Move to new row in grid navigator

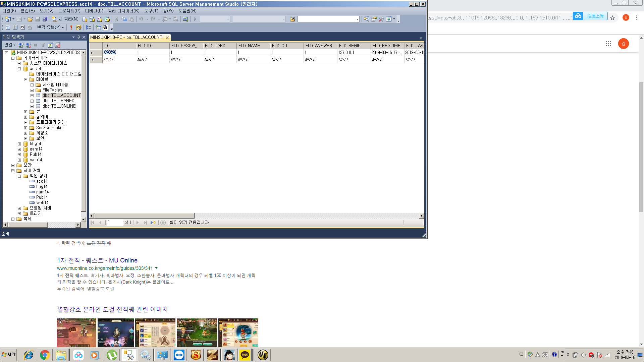153,223
